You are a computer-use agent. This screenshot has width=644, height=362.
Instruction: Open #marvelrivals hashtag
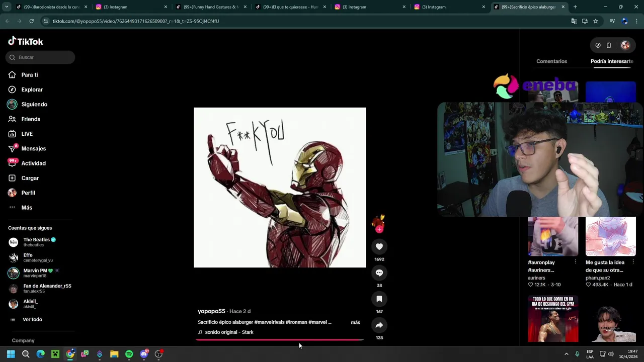tap(269, 322)
